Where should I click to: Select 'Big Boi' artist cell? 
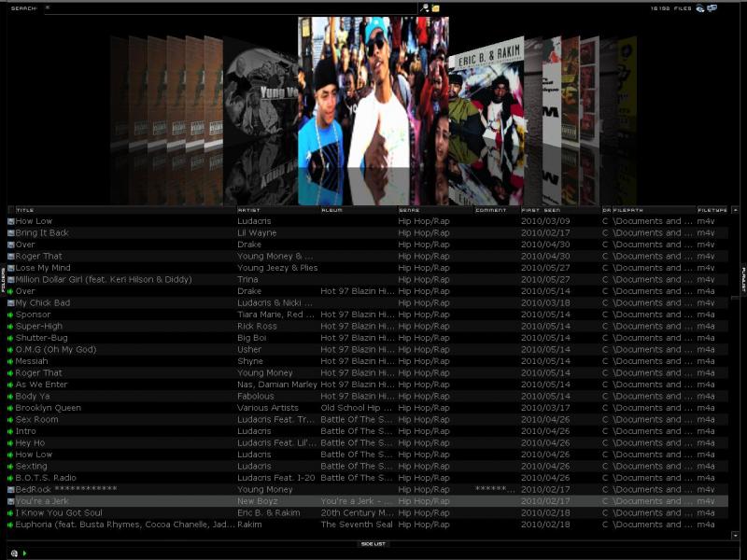251,338
